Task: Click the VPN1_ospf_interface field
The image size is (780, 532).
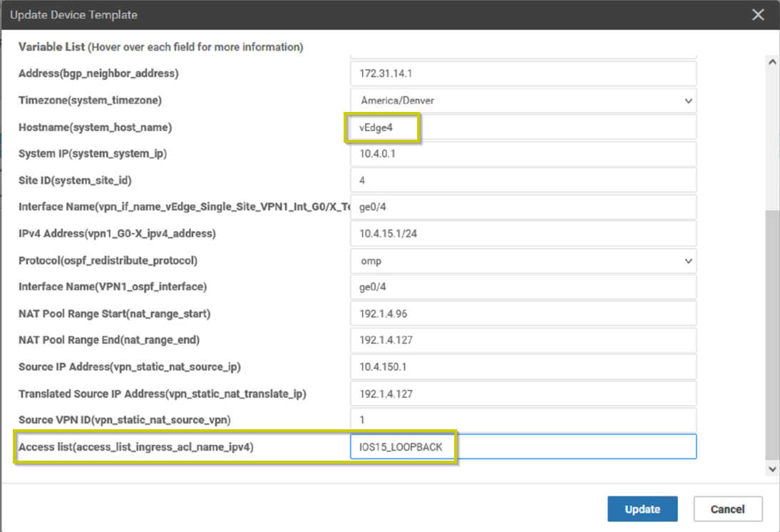Action: pos(523,287)
